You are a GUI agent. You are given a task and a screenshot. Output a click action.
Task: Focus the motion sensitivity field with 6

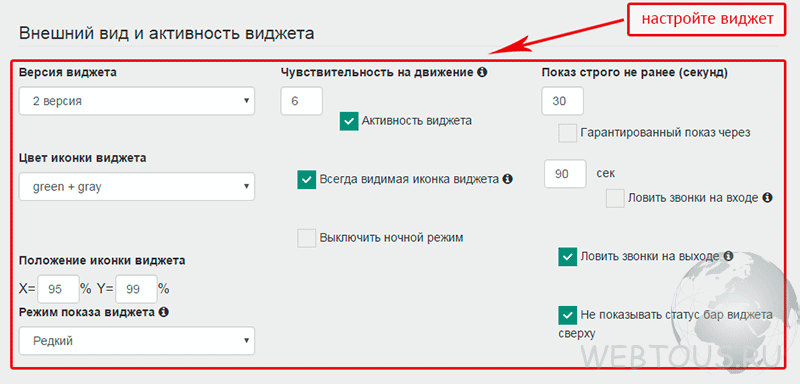pos(302,101)
